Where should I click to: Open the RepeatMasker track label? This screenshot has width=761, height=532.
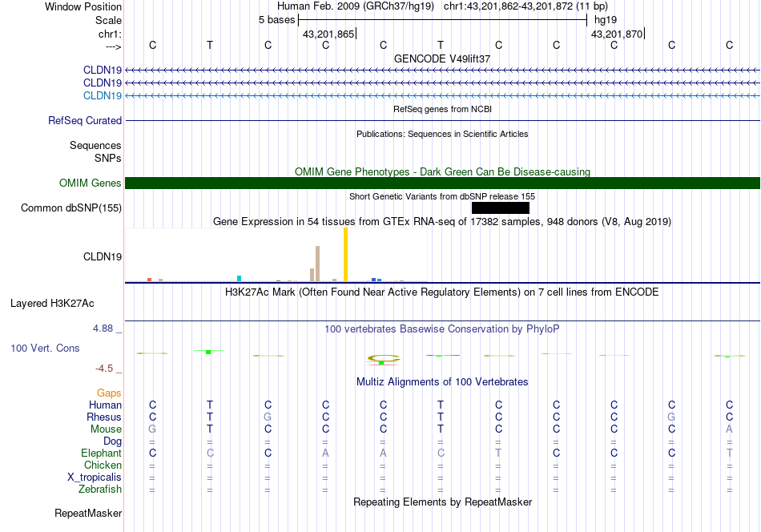point(88,513)
